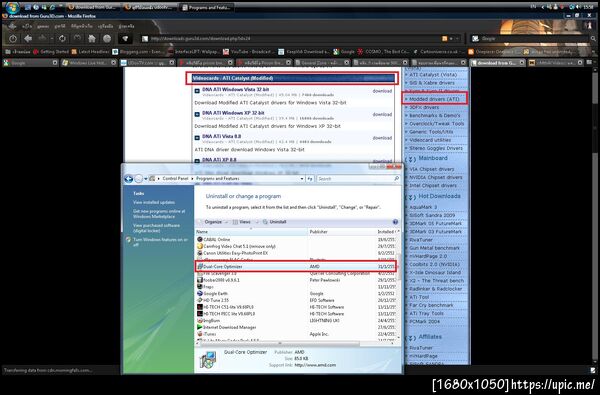Screen dimensions: 600x395
Task: Open amd.com support link in details pane
Action: point(315,365)
